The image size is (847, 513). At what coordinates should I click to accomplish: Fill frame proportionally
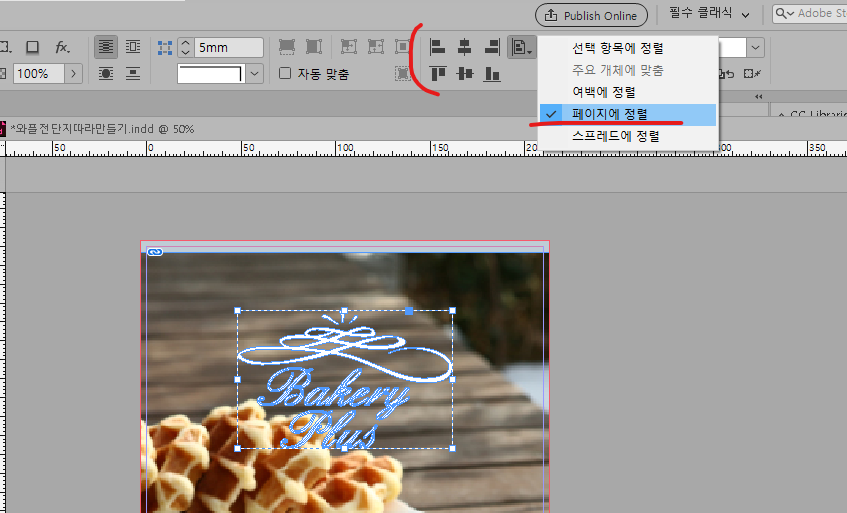[x=287, y=47]
